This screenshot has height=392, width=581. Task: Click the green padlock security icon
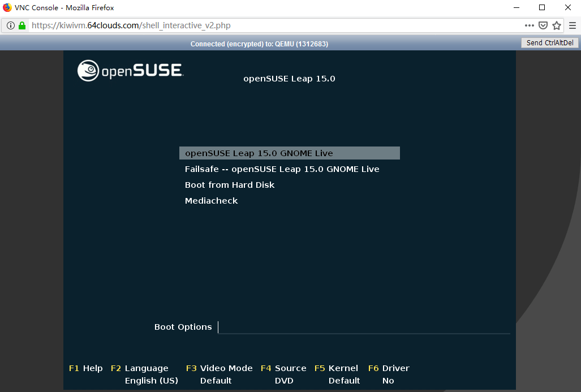click(22, 25)
